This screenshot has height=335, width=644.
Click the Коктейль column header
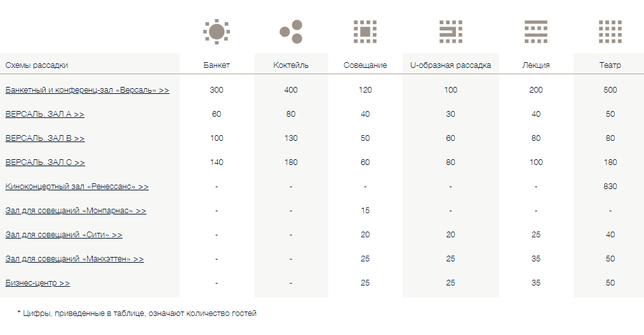[x=291, y=65]
